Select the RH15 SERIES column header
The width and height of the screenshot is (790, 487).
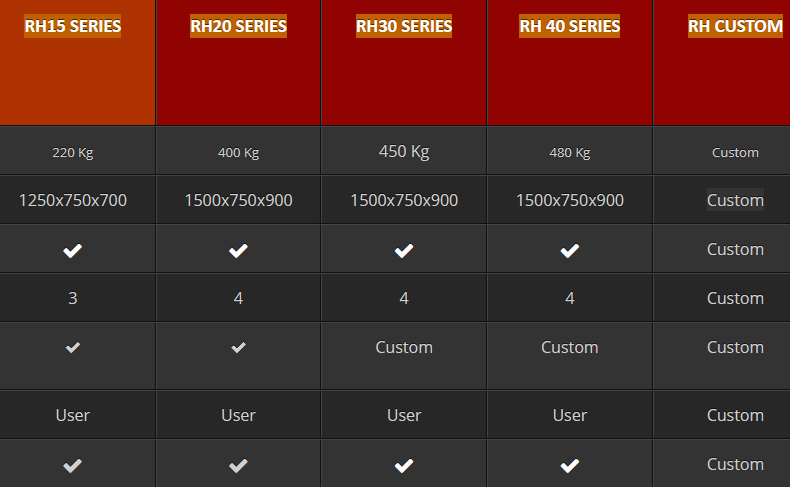(73, 26)
